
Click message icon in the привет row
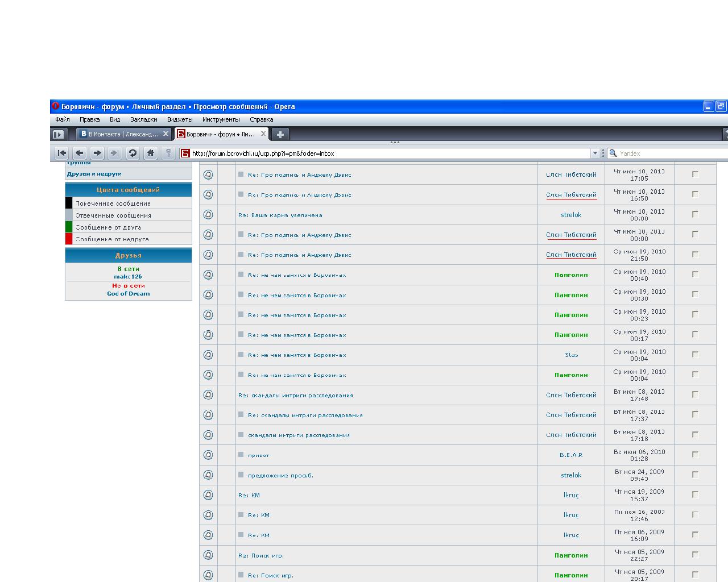[x=208, y=455]
